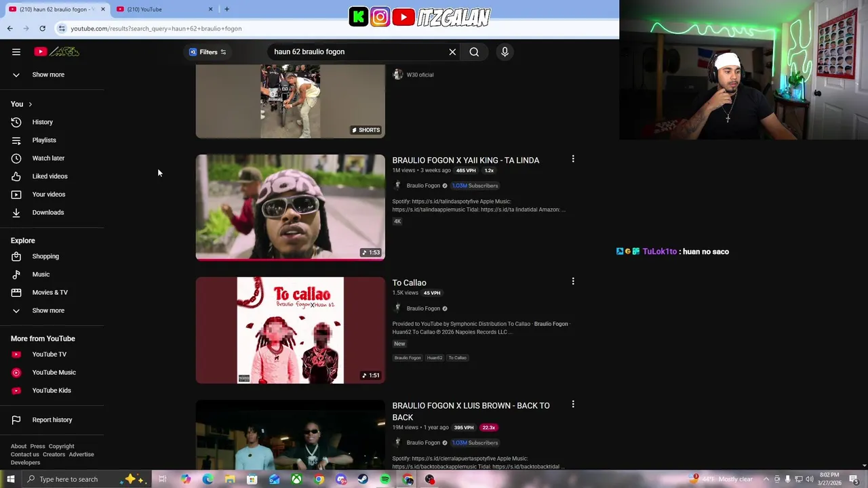Open YouTube Kids link
The height and width of the screenshot is (488, 868).
pos(51,390)
